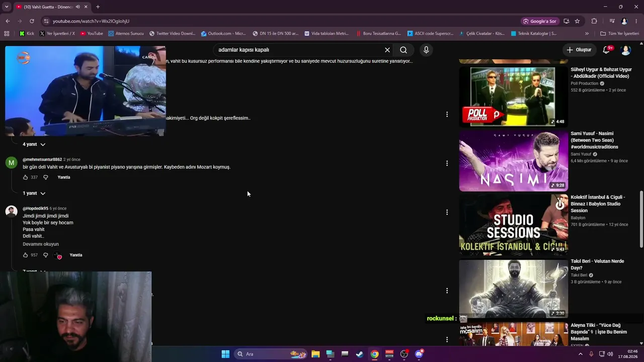Show more bookmarks with the double chevron
This screenshot has width=644, height=362.
click(587, 34)
